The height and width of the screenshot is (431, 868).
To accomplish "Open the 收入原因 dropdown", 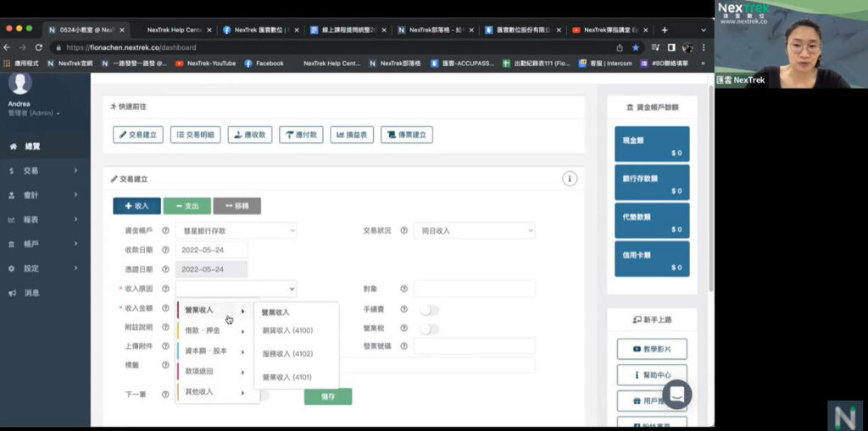I will (x=236, y=289).
